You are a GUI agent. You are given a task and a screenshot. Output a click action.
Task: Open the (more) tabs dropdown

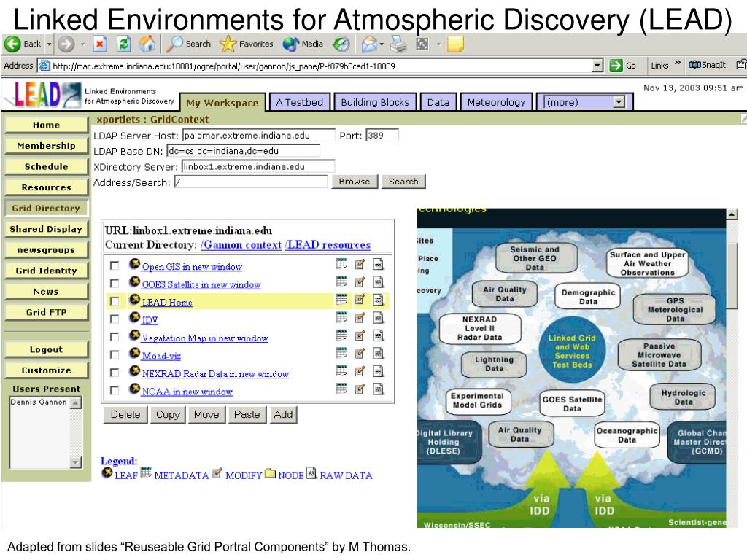(619, 102)
